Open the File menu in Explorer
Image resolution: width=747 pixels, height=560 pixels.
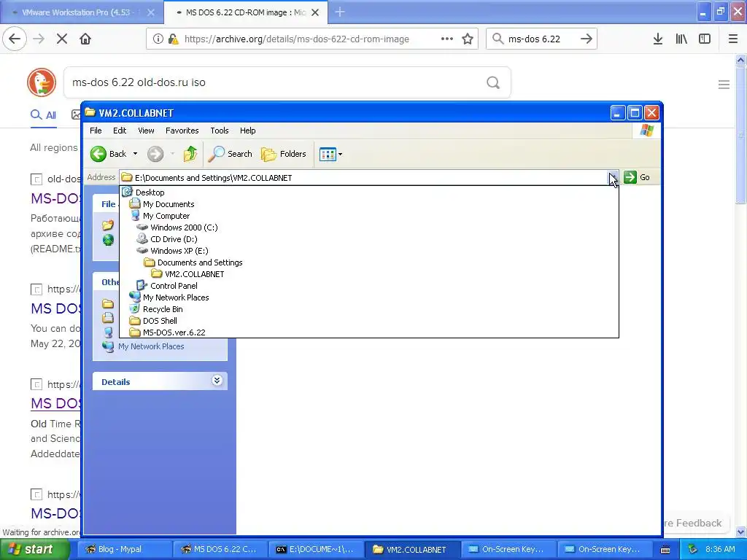pyautogui.click(x=96, y=131)
